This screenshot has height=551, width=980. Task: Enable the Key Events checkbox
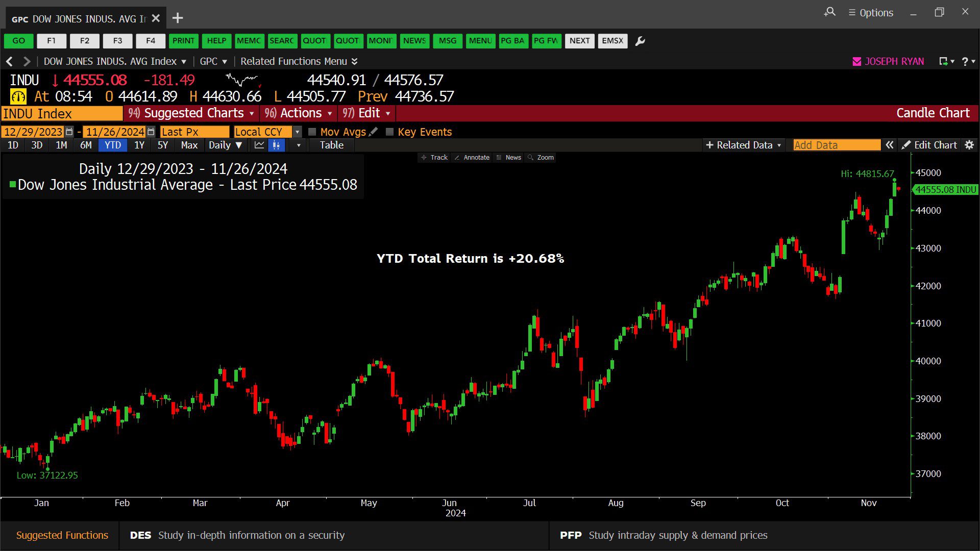(x=390, y=132)
